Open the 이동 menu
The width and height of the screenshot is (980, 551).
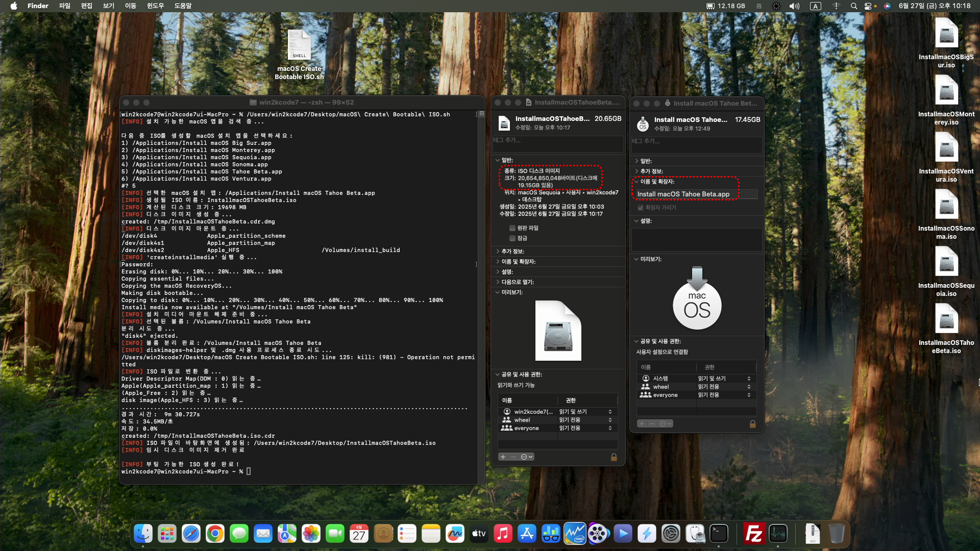coord(131,6)
